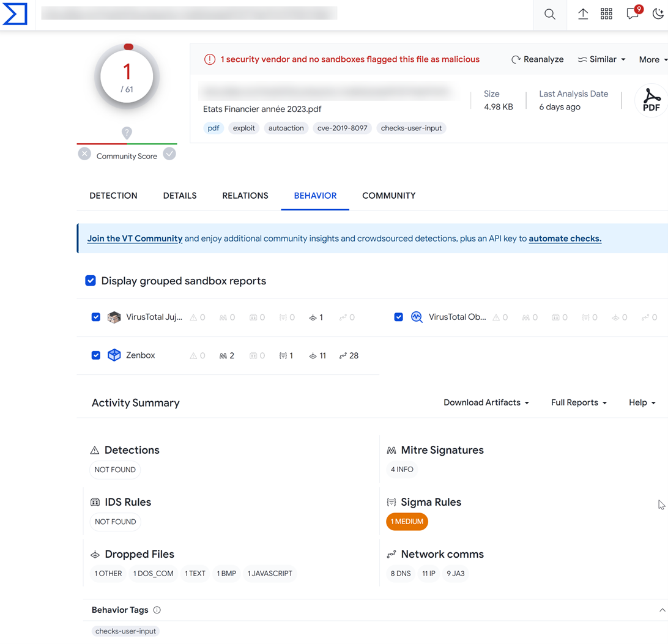Viewport: 668px width, 644px height.
Task: Click the Zenbox cube icon
Action: pyautogui.click(x=114, y=355)
